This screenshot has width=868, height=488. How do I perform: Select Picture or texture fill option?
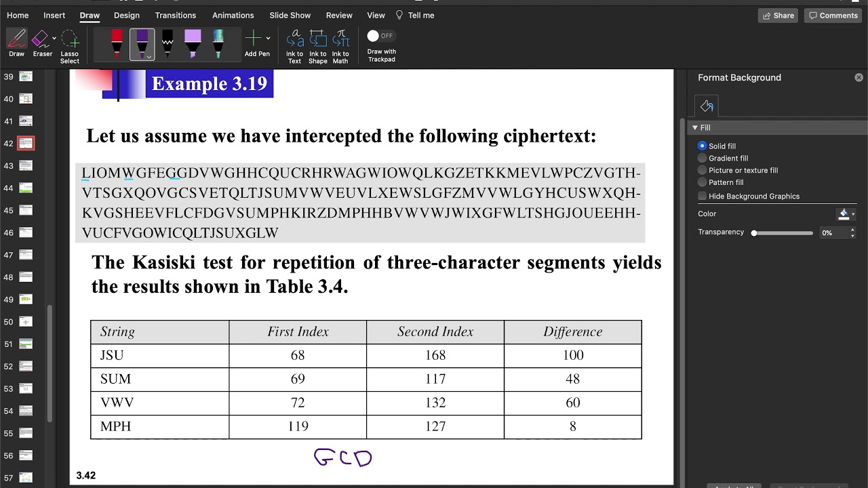pyautogui.click(x=702, y=170)
